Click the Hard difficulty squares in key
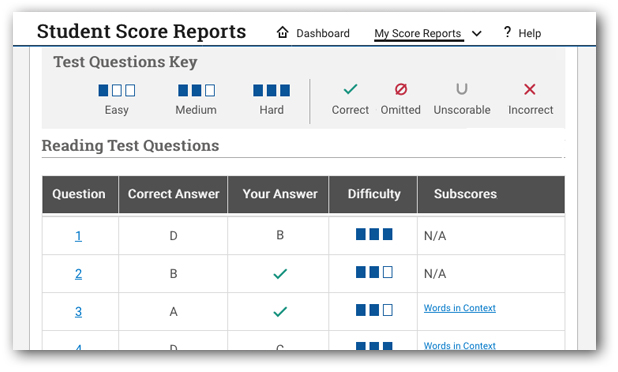This screenshot has height=372, width=618. (272, 90)
